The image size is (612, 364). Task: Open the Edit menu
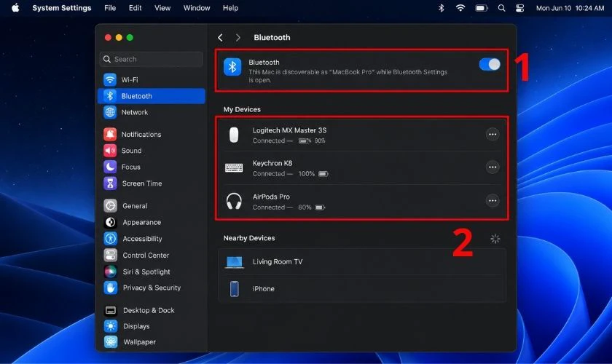(135, 8)
